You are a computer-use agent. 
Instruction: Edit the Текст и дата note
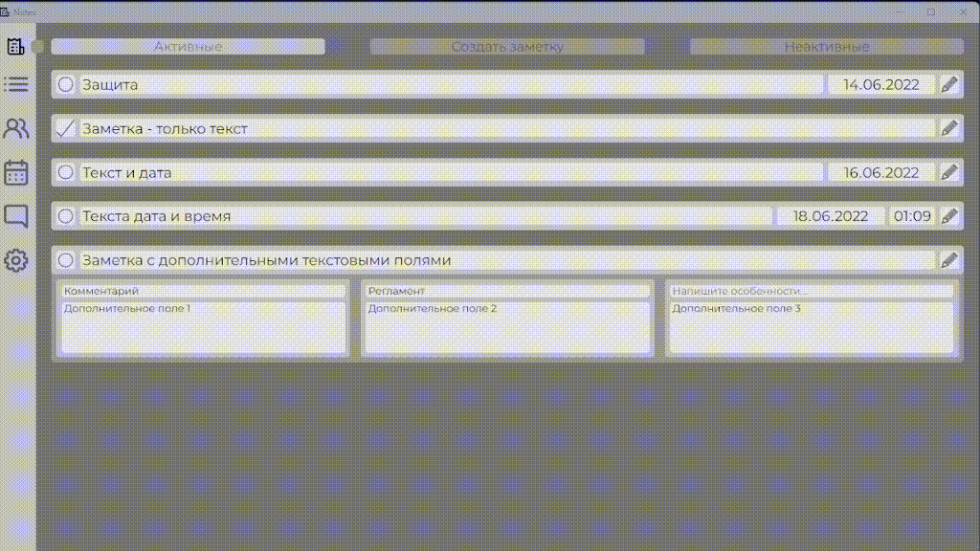pos(948,172)
